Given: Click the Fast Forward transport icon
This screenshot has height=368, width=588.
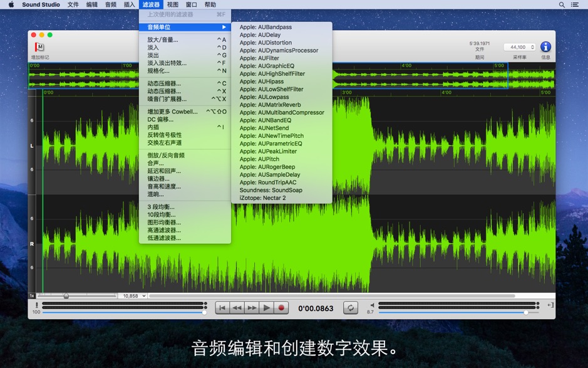Looking at the screenshot, I should click(x=252, y=308).
